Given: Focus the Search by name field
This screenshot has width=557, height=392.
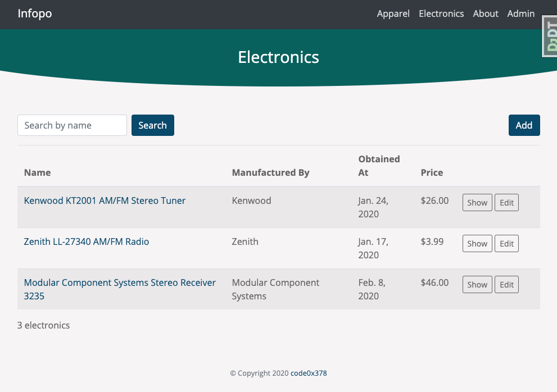Looking at the screenshot, I should tap(72, 125).
